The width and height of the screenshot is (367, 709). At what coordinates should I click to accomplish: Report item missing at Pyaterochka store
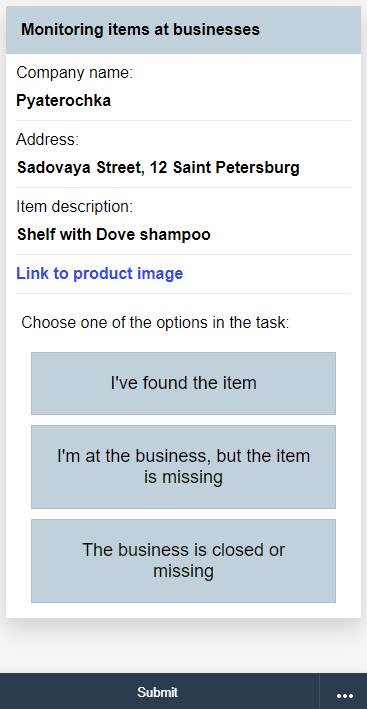pyautogui.click(x=183, y=466)
